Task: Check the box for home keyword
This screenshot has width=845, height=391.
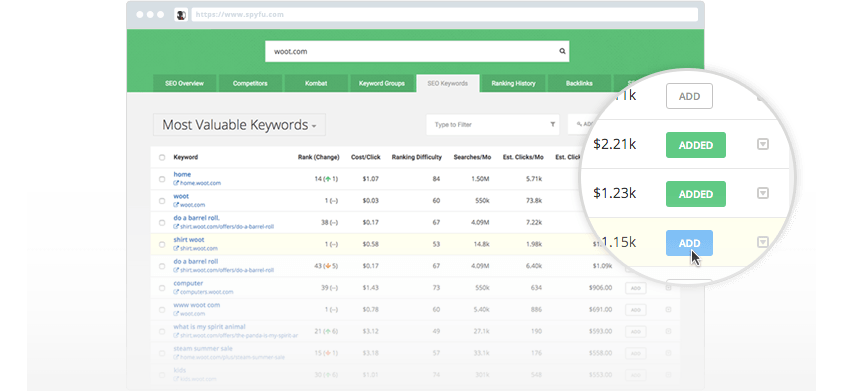Action: (x=162, y=179)
